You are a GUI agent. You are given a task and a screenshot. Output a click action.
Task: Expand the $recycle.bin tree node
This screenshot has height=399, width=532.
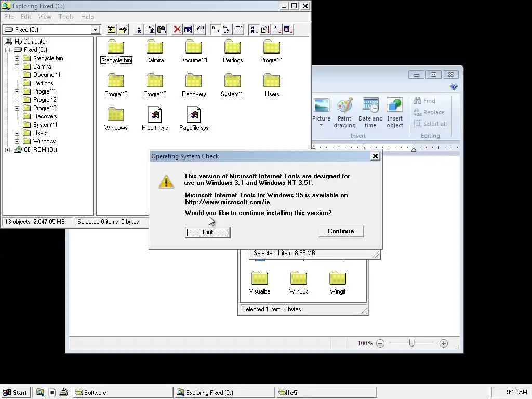[17, 58]
